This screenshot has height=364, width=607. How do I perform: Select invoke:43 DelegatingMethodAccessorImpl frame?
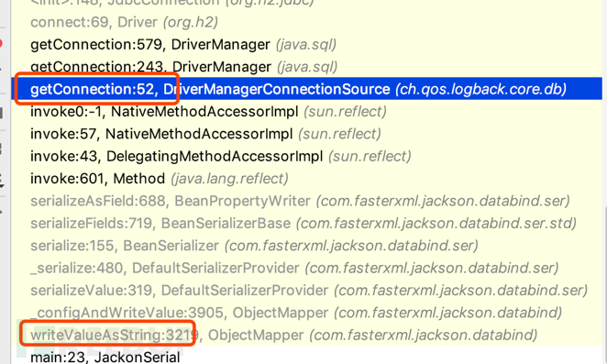coord(306,157)
